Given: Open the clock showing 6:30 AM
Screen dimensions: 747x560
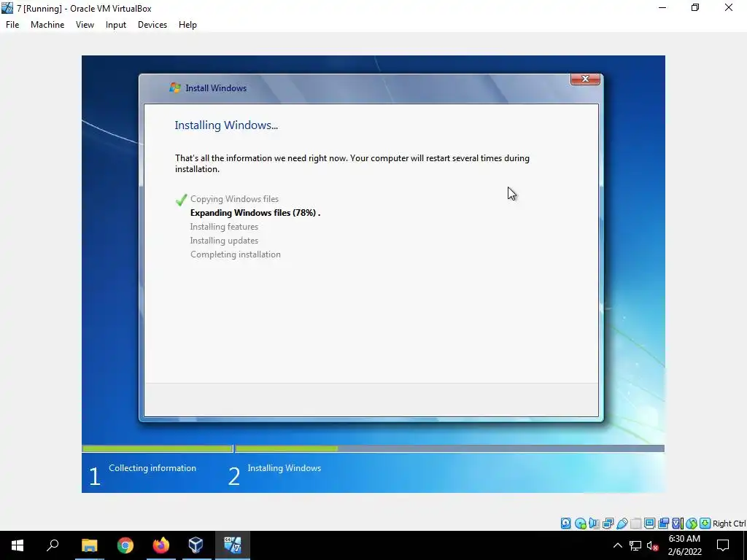Looking at the screenshot, I should 684,545.
